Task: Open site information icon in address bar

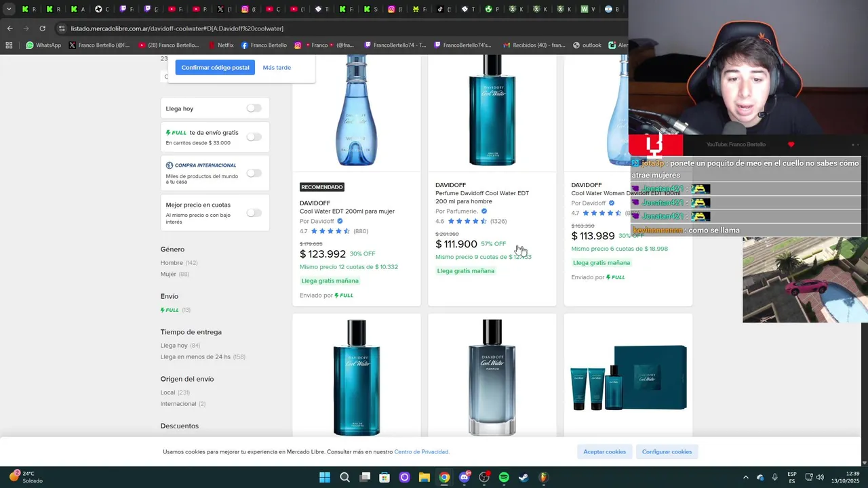Action: click(62, 28)
